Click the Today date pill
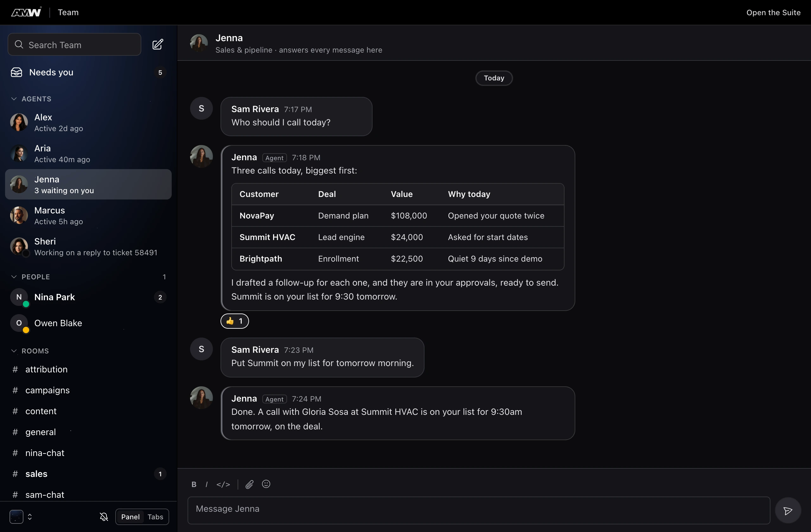The width and height of the screenshot is (811, 532). pyautogui.click(x=494, y=78)
